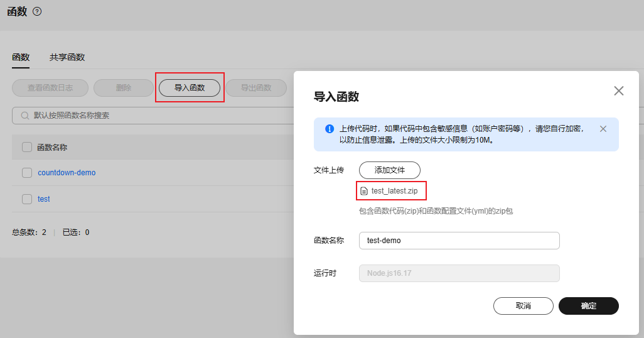Open the test function link

coord(44,199)
